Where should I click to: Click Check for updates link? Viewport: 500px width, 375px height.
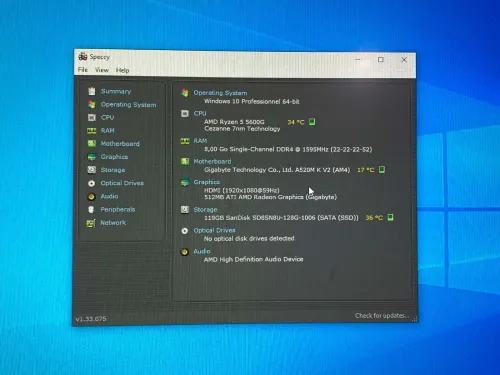tap(382, 315)
